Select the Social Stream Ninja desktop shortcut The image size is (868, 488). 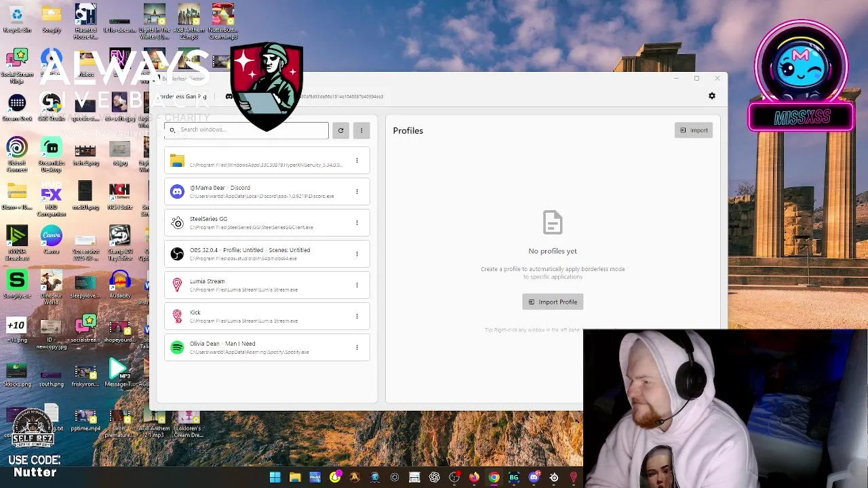tap(17, 66)
